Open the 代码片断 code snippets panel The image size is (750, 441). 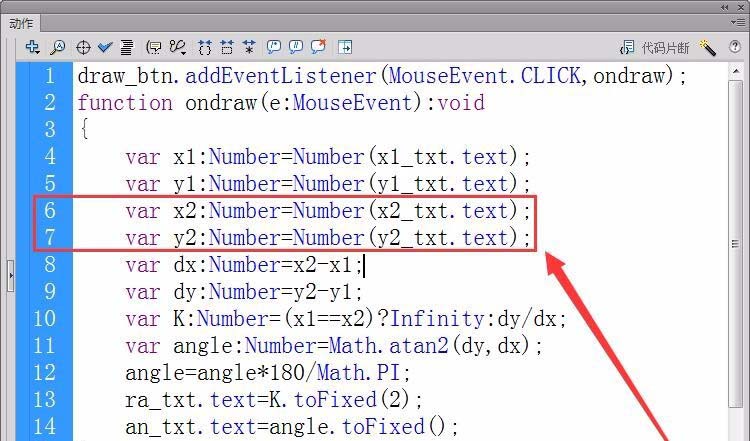[654, 47]
